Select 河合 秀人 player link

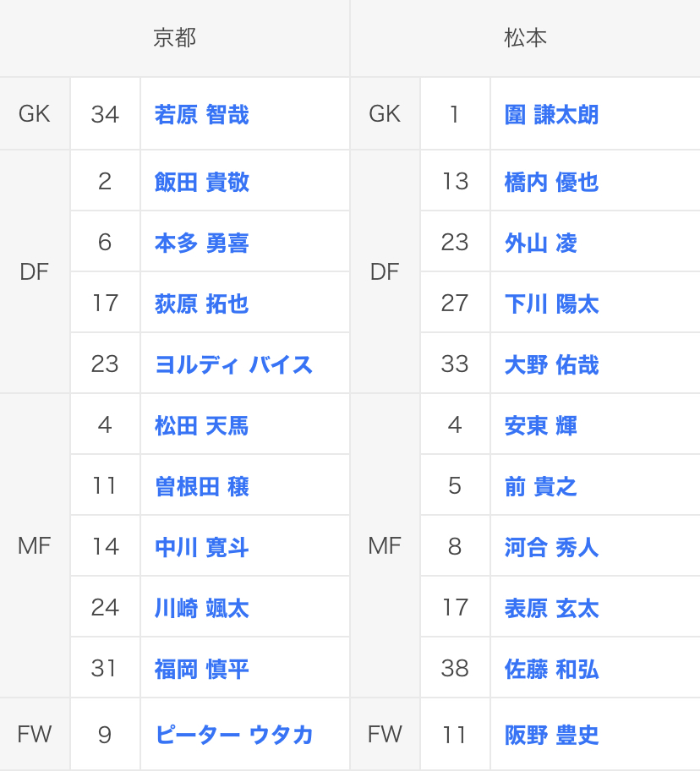pos(551,547)
